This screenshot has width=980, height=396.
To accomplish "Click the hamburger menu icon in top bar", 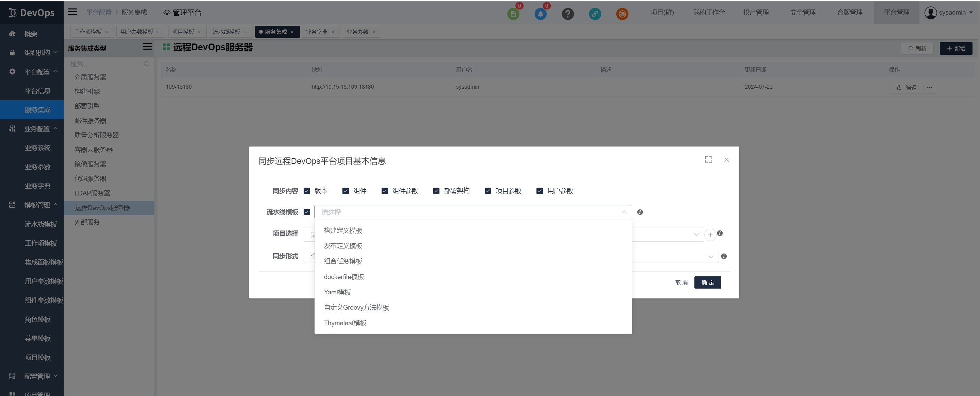I will tap(72, 12).
